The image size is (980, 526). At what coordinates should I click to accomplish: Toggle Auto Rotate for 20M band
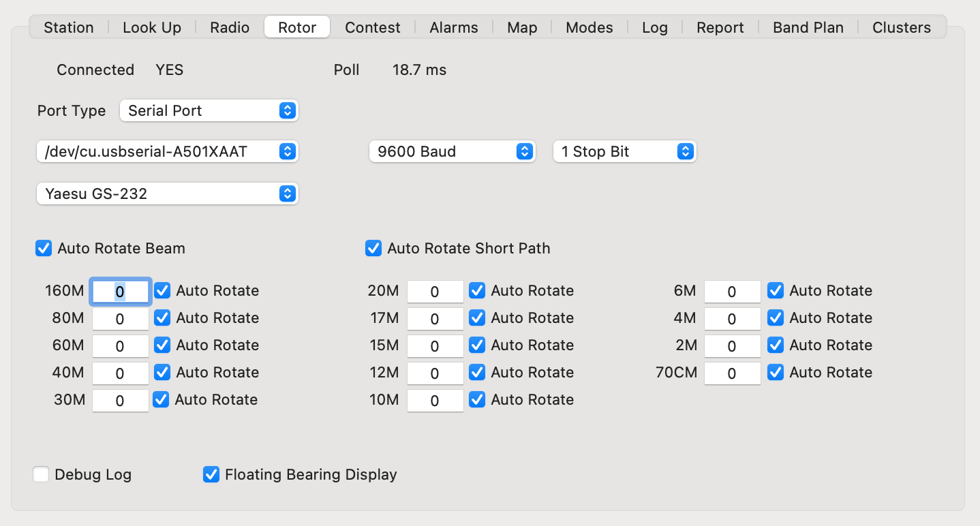[x=477, y=291]
